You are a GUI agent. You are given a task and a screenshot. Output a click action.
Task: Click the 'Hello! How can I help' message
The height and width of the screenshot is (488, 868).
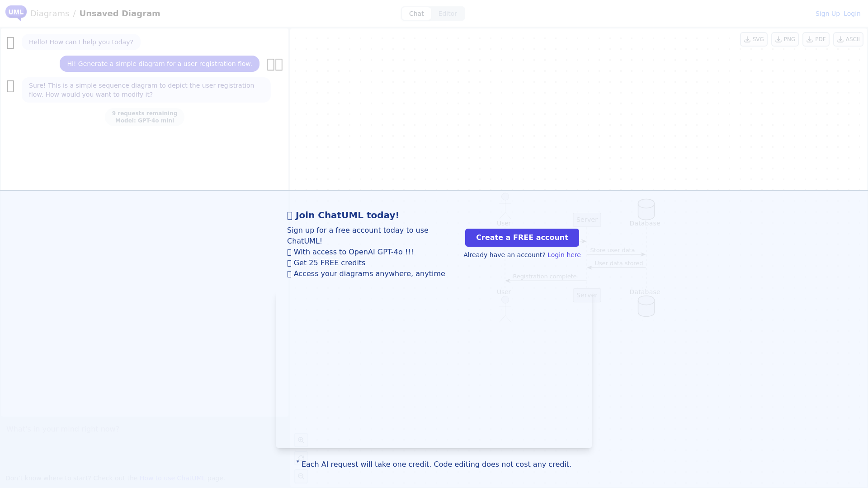(x=81, y=42)
